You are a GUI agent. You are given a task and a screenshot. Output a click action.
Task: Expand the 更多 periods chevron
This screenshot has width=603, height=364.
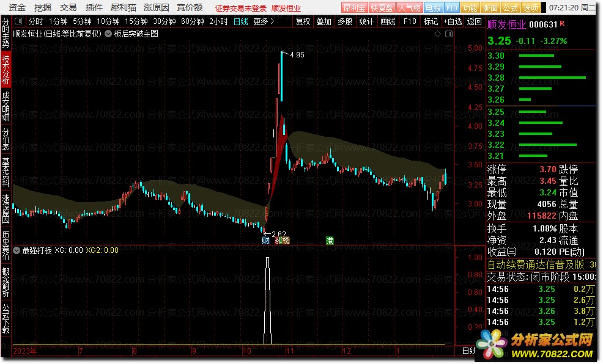[272, 21]
